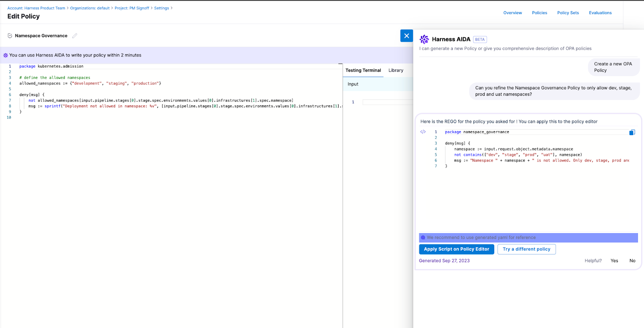Screen dimensions: 644x328
Task: Click the code brackets icon beside generated script
Action: click(423, 132)
